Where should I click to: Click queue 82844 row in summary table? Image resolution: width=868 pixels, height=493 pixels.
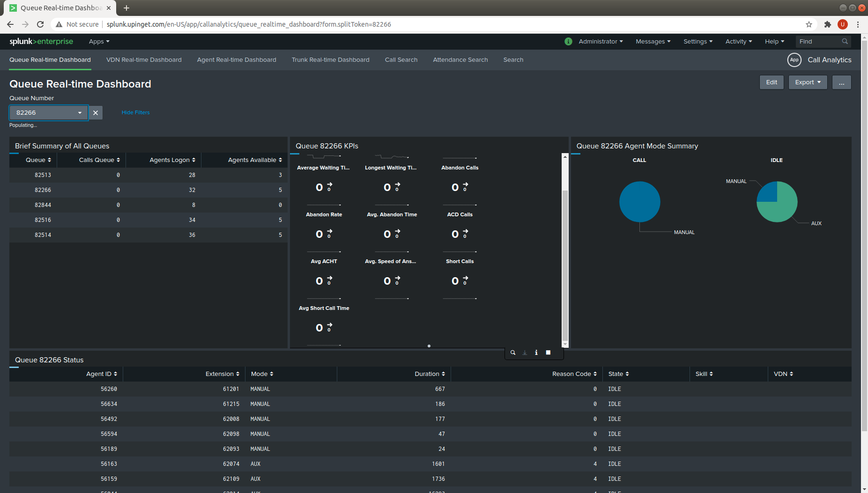point(148,205)
